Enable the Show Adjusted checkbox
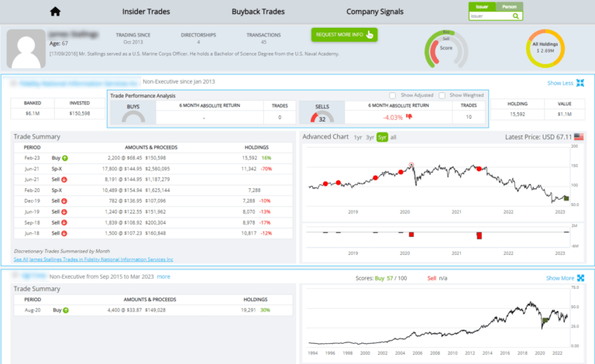 point(393,95)
